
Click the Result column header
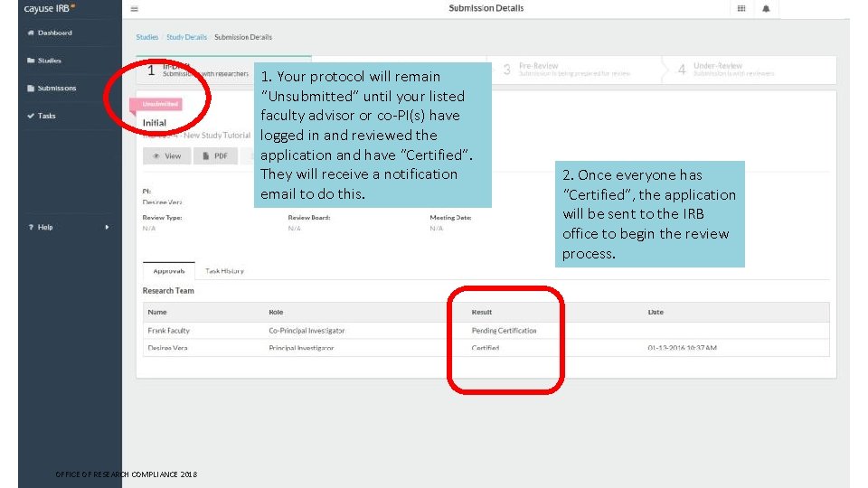(482, 312)
